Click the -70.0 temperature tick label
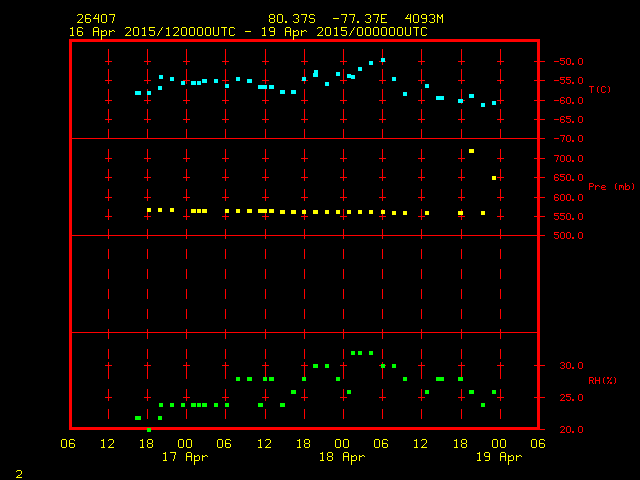Viewport: 640px width, 480px height. coord(561,139)
